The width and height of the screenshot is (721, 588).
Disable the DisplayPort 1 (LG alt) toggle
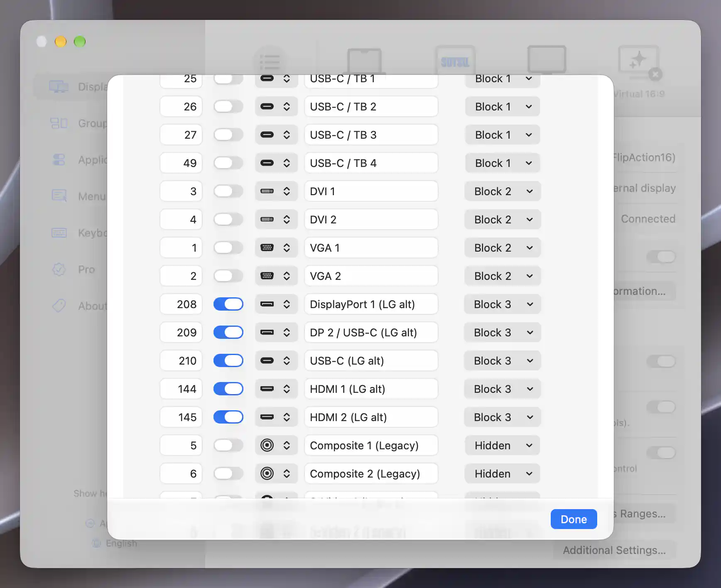point(228,304)
